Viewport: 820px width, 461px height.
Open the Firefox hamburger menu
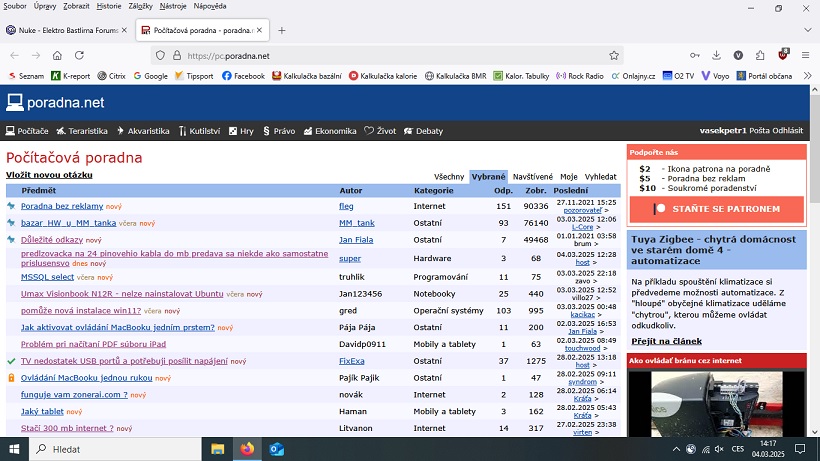pos(806,56)
